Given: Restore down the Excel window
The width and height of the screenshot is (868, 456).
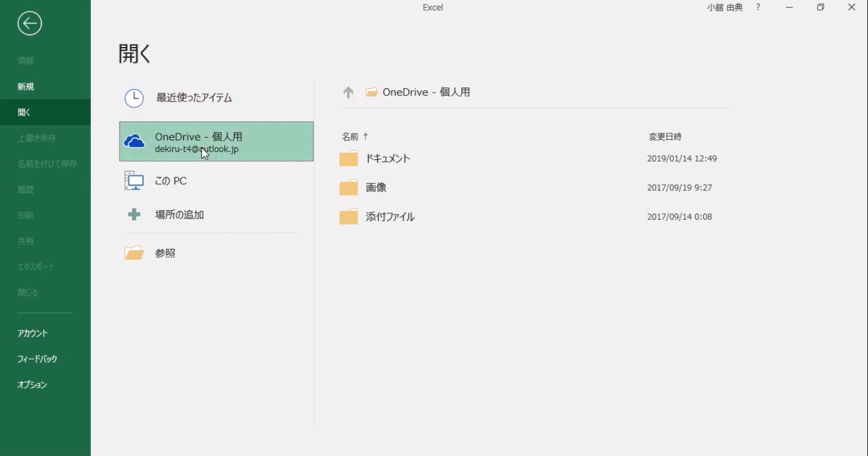Looking at the screenshot, I should pyautogui.click(x=820, y=8).
